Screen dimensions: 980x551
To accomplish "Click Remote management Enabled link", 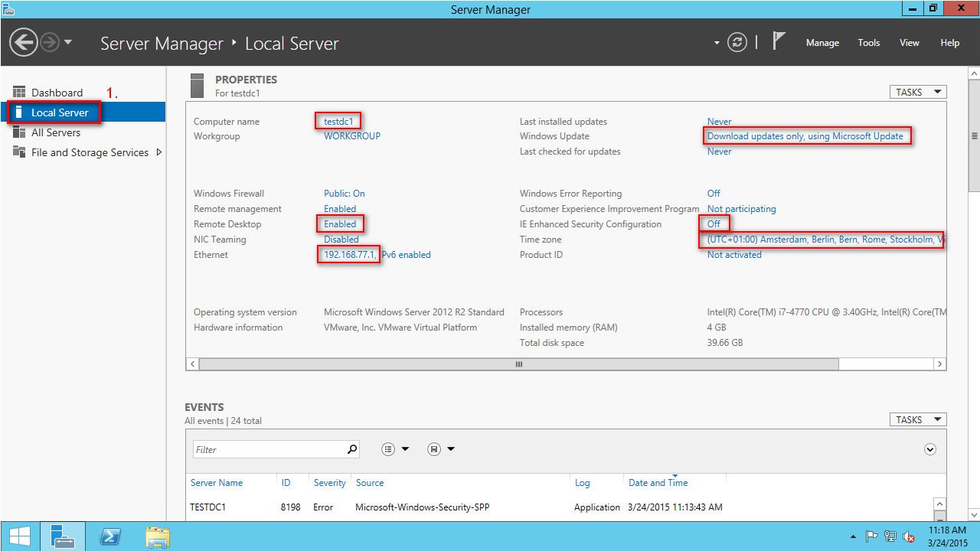I will click(340, 209).
